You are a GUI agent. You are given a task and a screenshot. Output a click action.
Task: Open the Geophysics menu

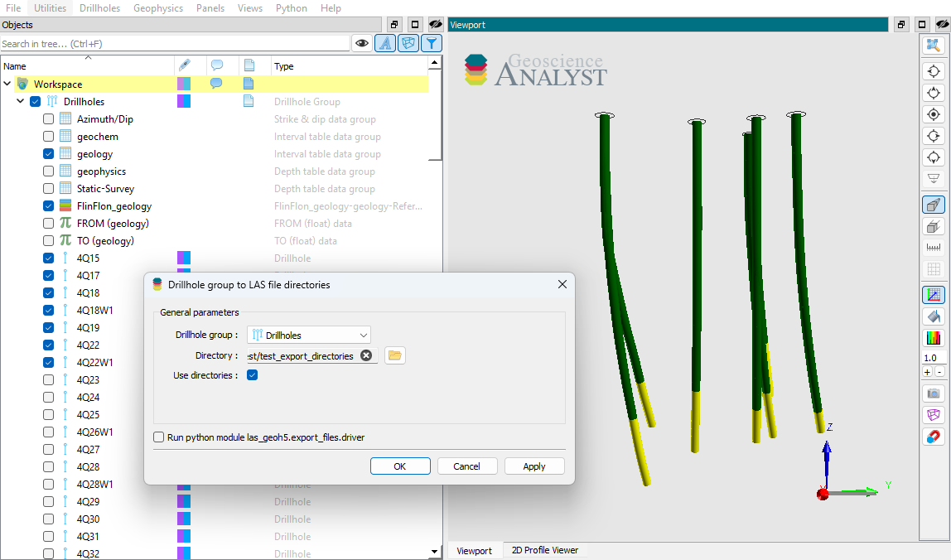tap(157, 8)
